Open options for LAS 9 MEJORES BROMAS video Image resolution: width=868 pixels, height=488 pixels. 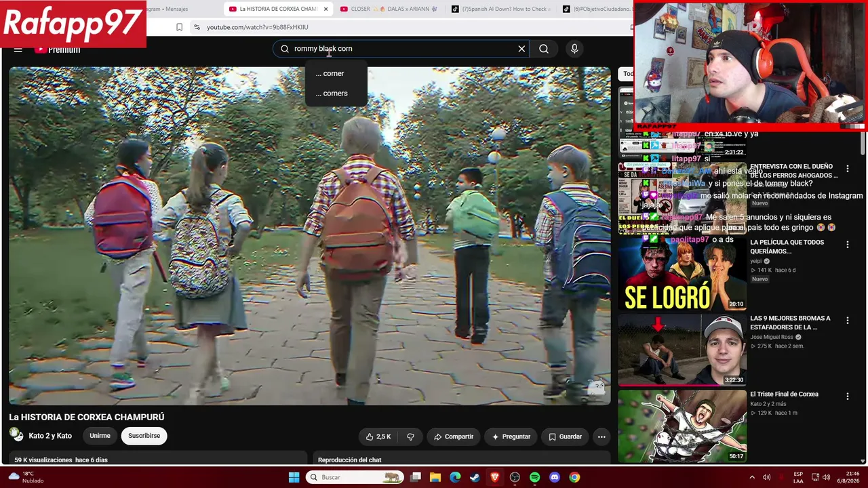847,320
